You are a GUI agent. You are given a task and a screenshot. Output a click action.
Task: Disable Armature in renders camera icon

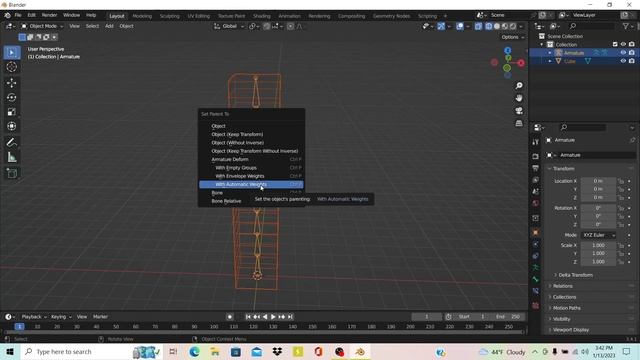click(x=631, y=53)
